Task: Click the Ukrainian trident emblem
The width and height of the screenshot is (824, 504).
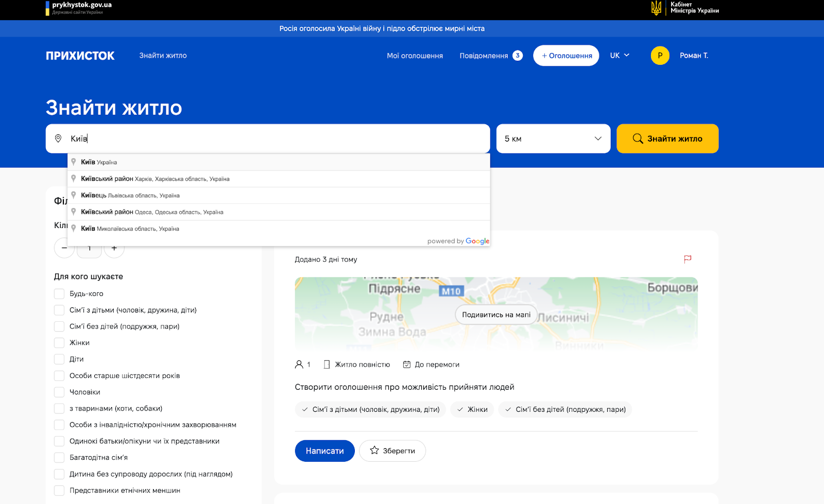Action: pos(656,8)
